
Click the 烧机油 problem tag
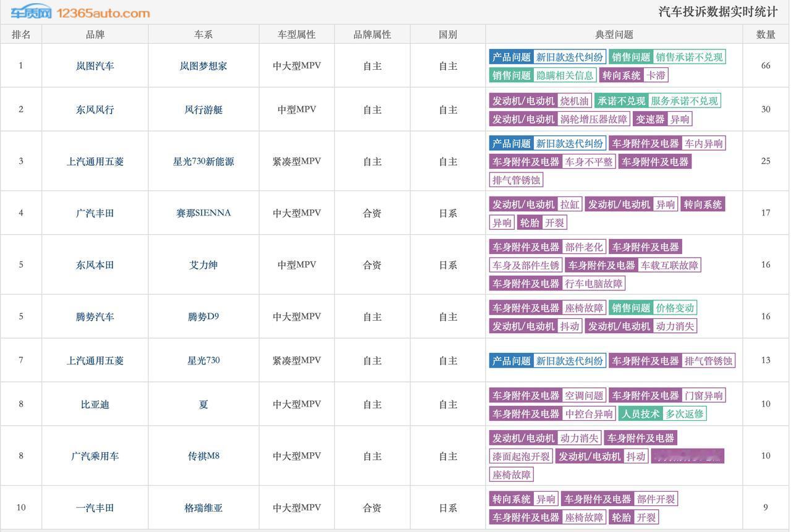[574, 101]
